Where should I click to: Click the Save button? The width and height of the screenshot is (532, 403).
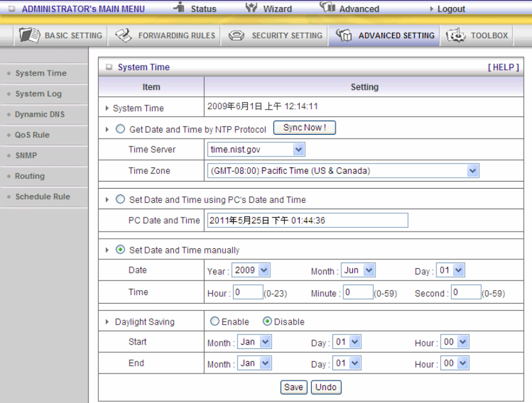tap(294, 387)
